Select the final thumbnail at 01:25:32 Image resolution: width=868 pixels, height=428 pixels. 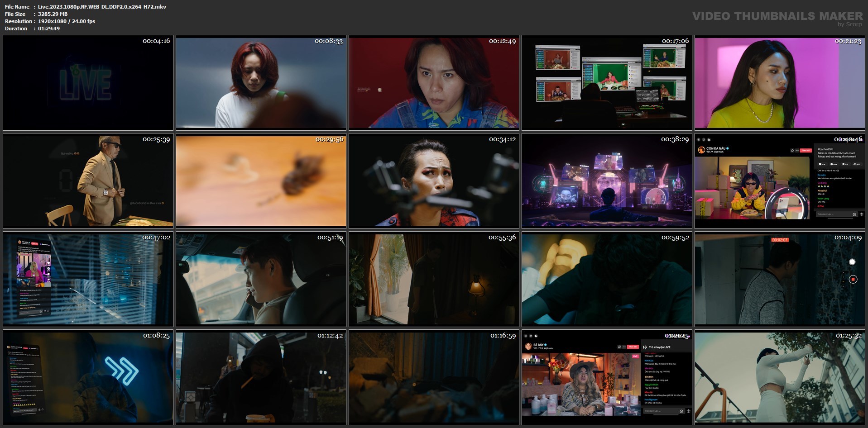coord(780,377)
